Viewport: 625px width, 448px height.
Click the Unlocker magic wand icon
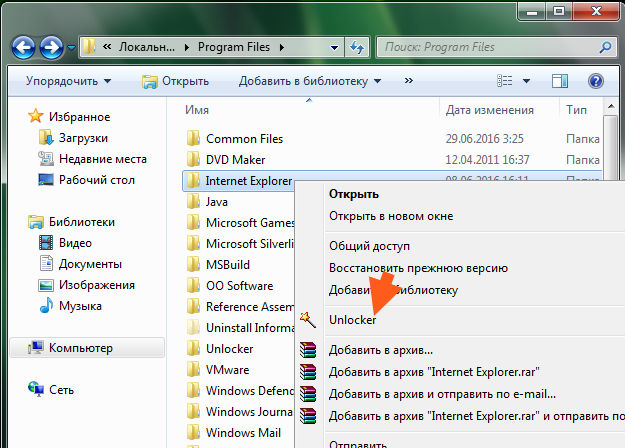[x=308, y=320]
